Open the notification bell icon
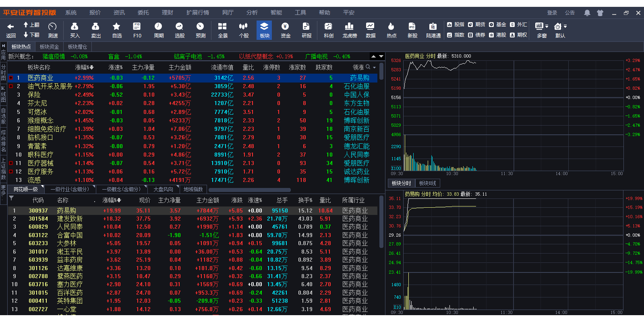This screenshot has height=322, width=644. (x=587, y=13)
